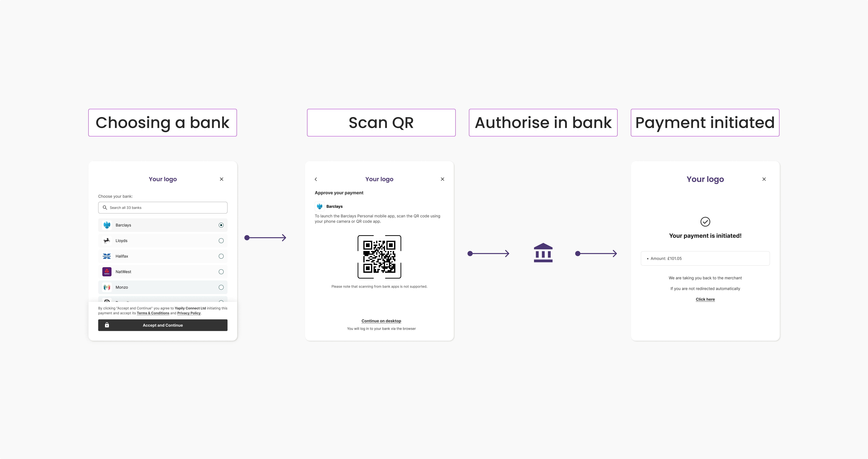Select the NatWest radio button

pos(221,271)
